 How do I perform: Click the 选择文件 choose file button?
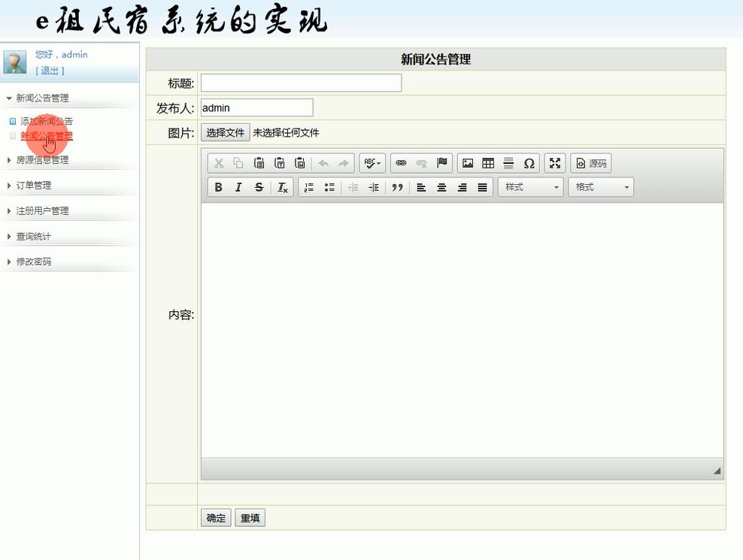[225, 132]
